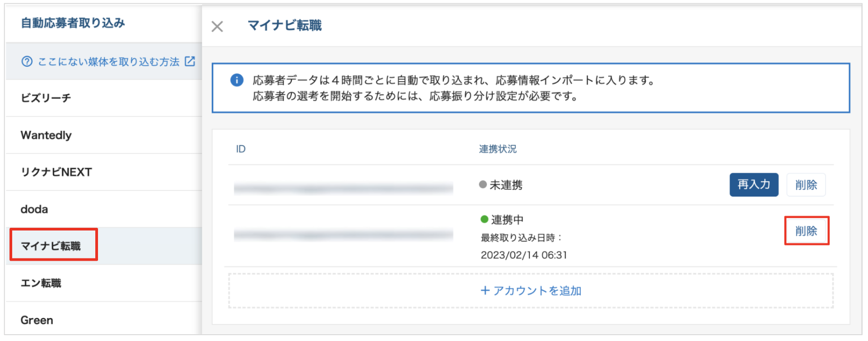Screen dimensions: 868x341
Task: Click the 再入力 button
Action: 754,184
